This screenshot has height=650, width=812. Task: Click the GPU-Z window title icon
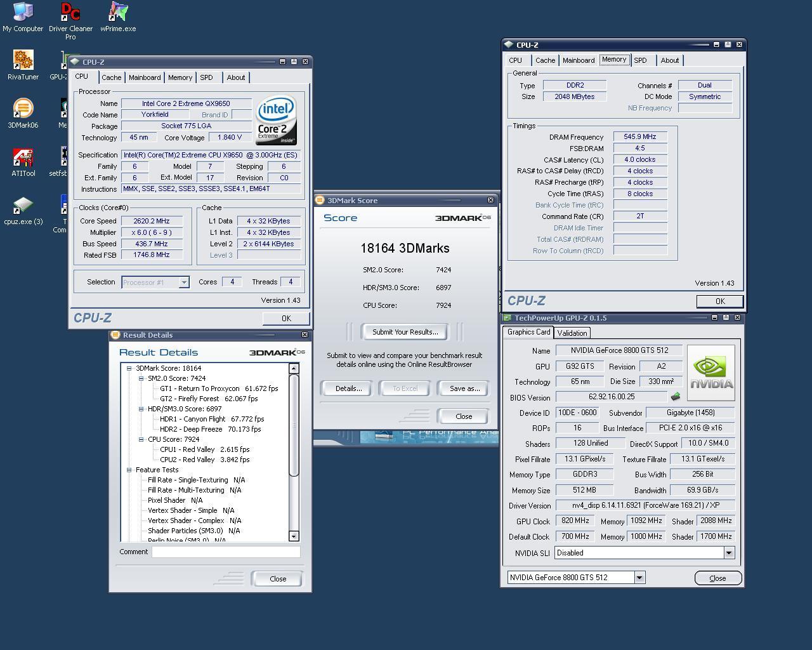click(x=507, y=317)
